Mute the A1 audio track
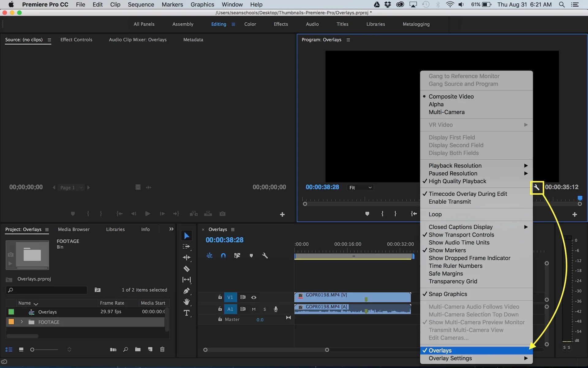The image size is (588, 368). (x=254, y=309)
